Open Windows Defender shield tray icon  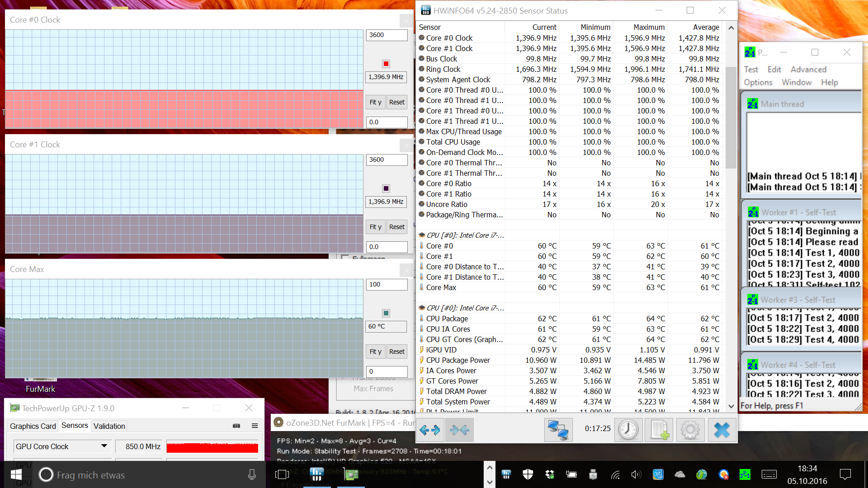(x=528, y=474)
